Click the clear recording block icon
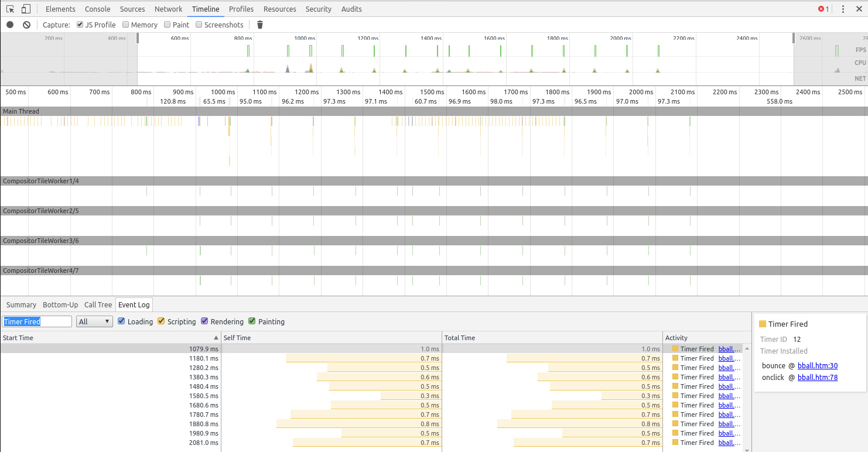Viewport: 868px width, 452px height. pos(26,25)
